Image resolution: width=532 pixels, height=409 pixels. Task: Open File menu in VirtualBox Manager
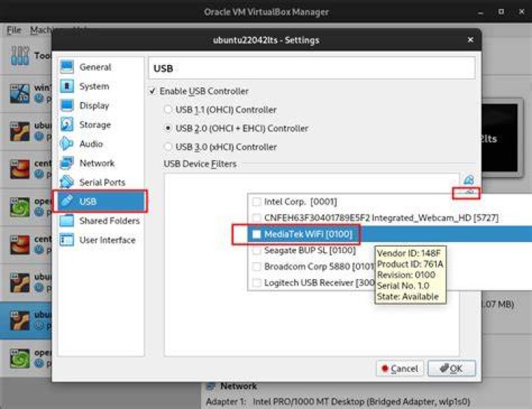(14, 30)
